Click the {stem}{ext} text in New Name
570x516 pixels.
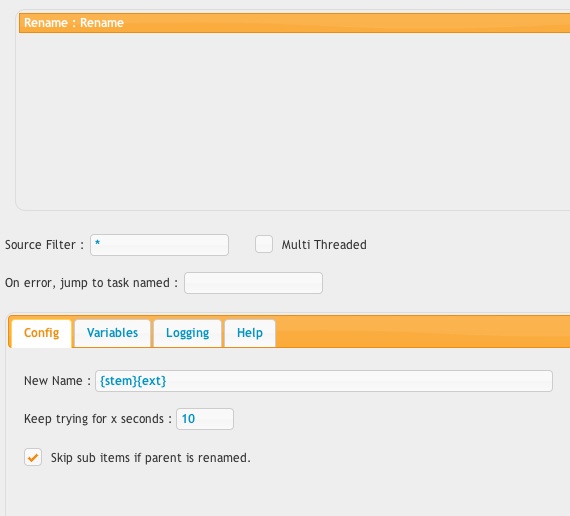point(133,381)
